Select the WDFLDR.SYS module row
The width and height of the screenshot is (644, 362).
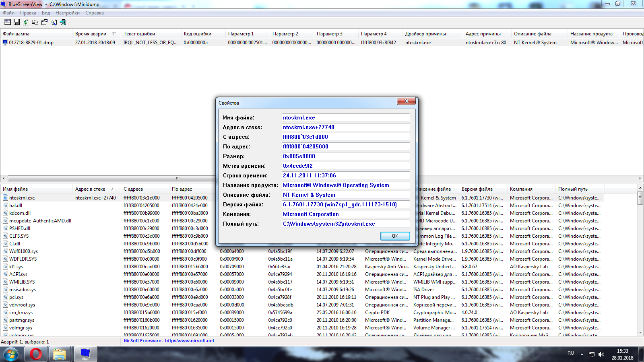click(302, 259)
